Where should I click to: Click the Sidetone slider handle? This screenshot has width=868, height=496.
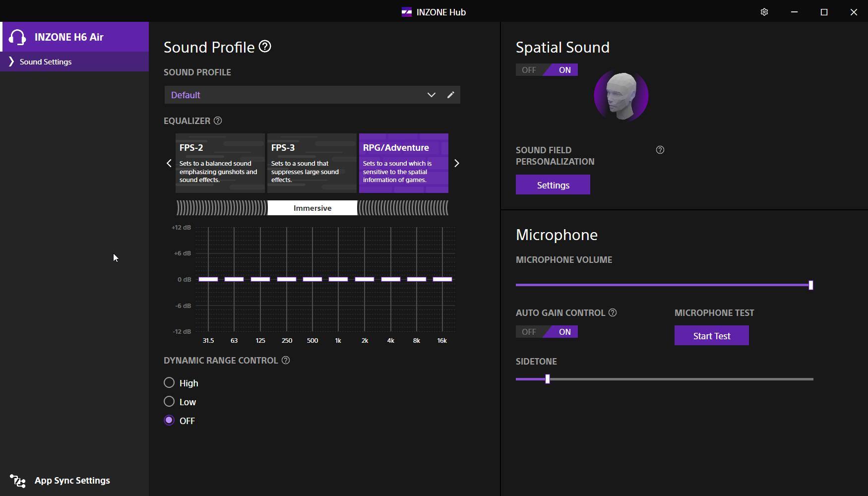548,379
